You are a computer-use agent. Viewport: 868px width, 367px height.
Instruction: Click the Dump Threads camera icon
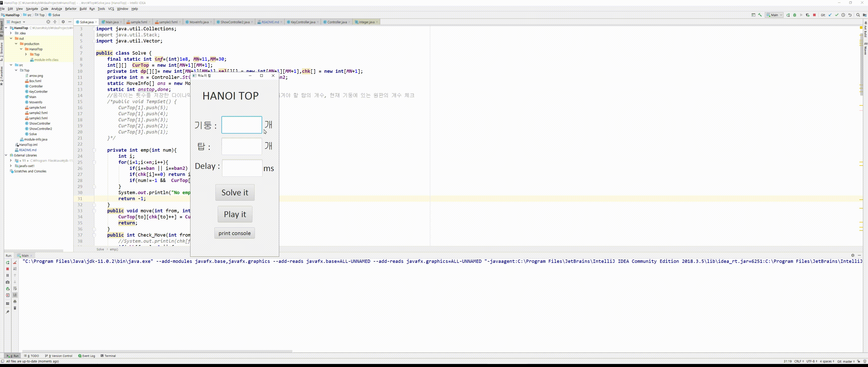tap(7, 282)
